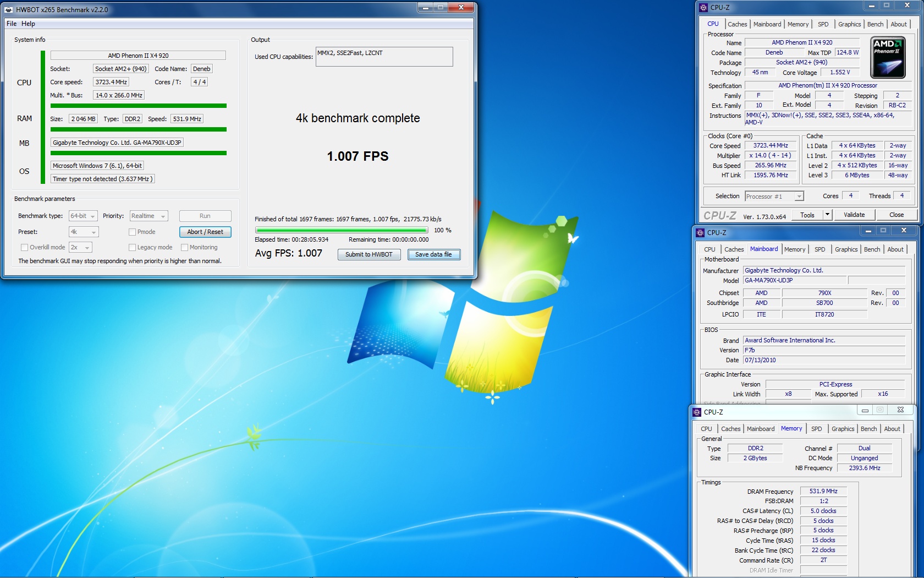Viewport: 924px width, 578px height.
Task: Click the Core Voltage 1.552 V value
Action: coord(840,72)
